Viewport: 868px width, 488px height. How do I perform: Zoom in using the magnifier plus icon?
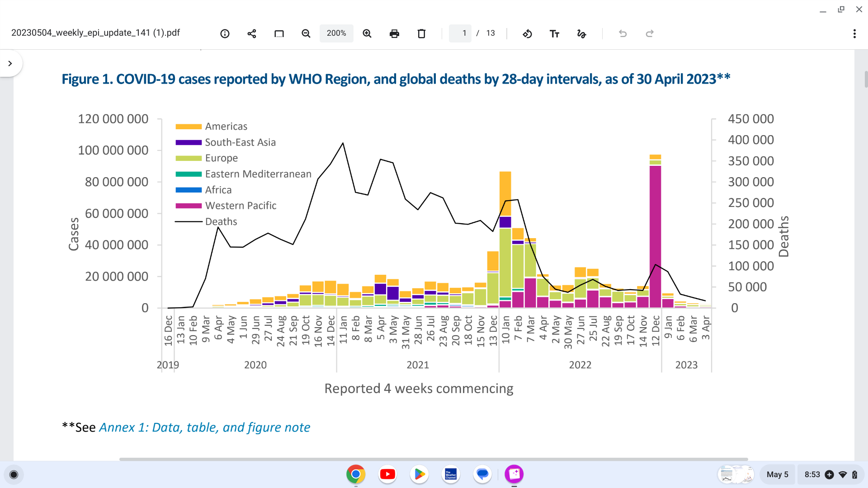(367, 33)
